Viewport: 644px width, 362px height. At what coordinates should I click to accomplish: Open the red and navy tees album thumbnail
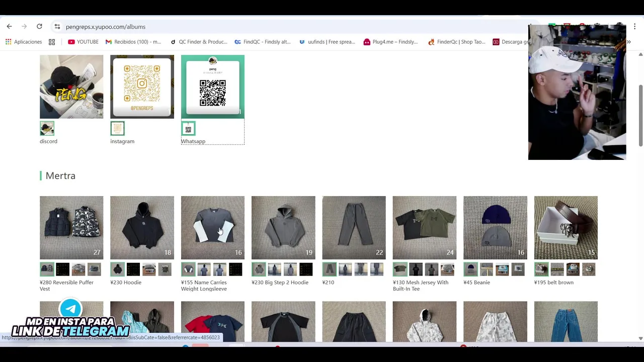click(x=213, y=321)
